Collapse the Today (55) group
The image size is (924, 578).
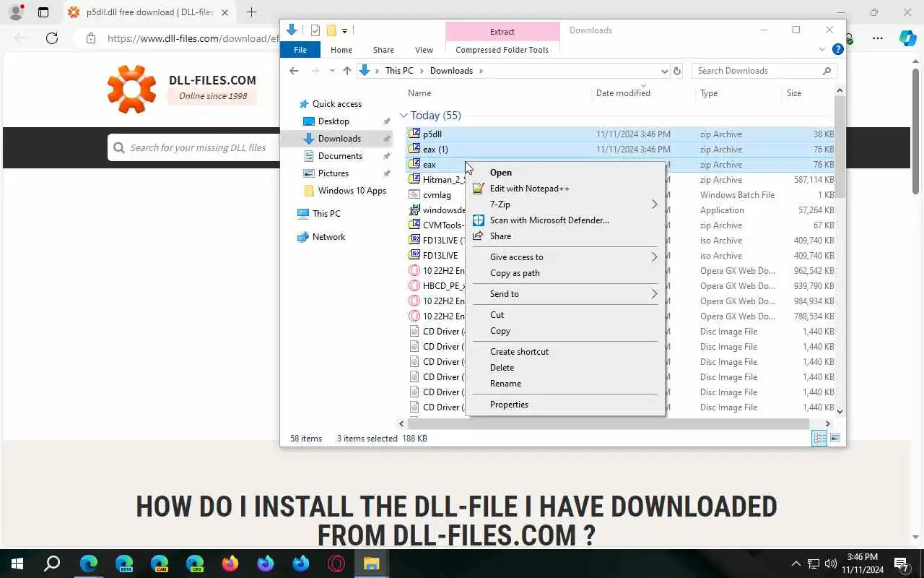pyautogui.click(x=404, y=116)
